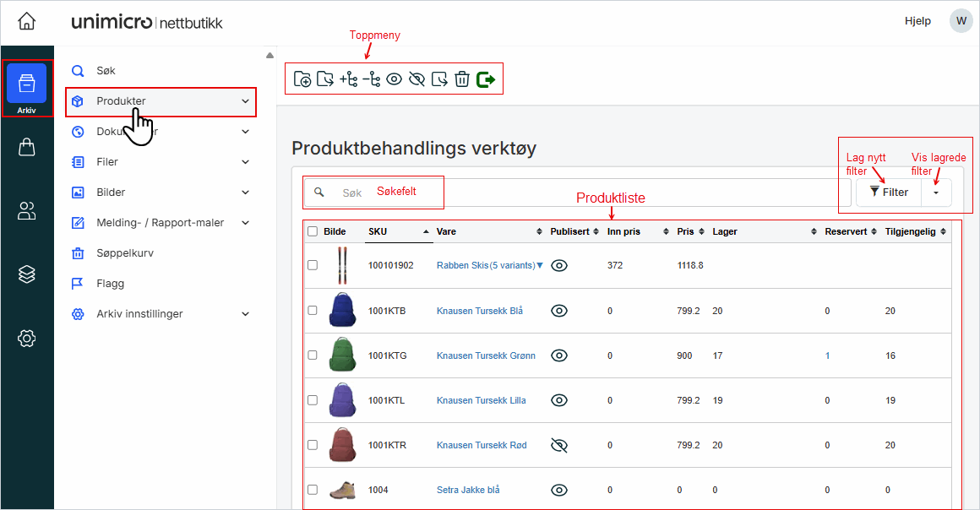Click the Filter button
Viewport: 980px width, 510px height.
[x=889, y=193]
